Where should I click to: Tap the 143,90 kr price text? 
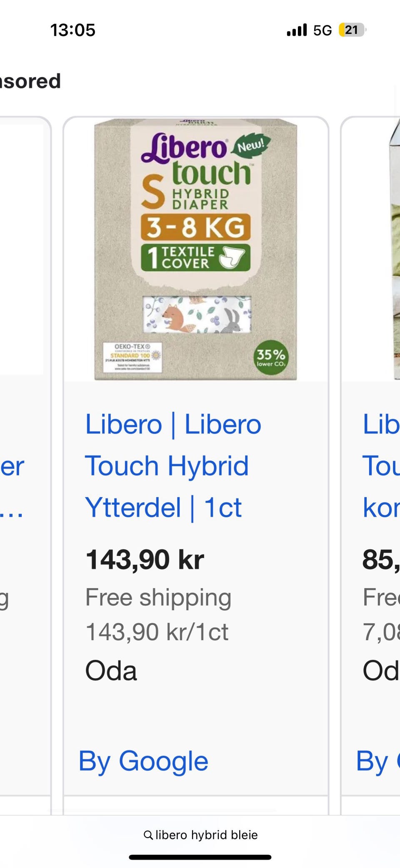click(145, 559)
